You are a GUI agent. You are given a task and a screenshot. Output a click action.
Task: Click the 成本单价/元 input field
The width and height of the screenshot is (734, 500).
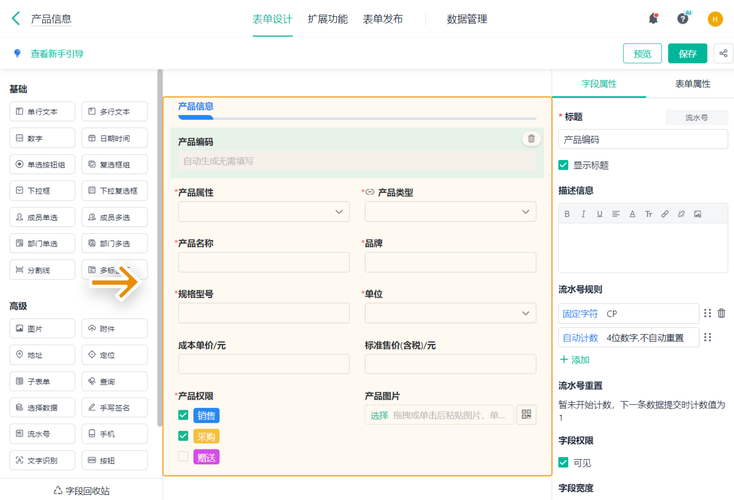coord(264,364)
